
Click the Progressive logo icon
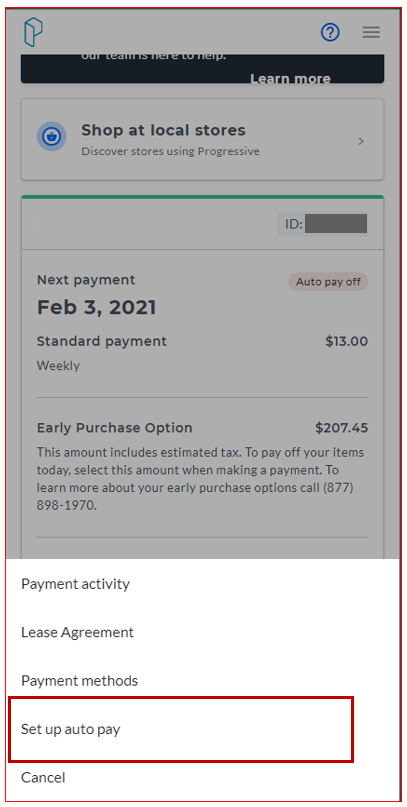tap(33, 32)
